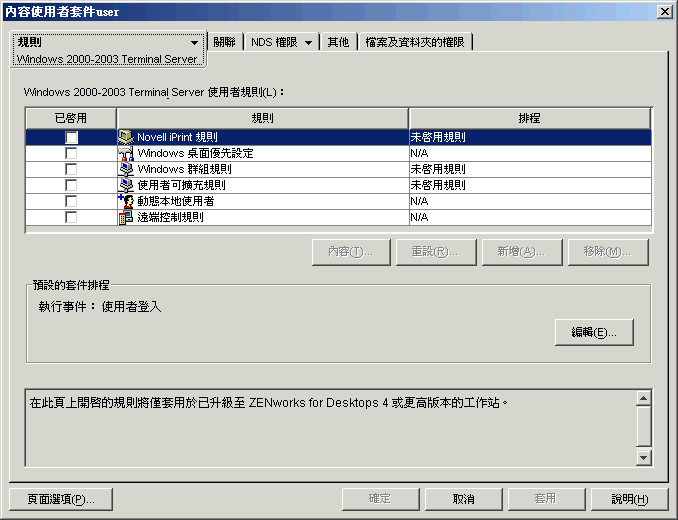Click 未啟用規則 cell for Windows 群組規則
The image size is (678, 520).
[x=530, y=169]
